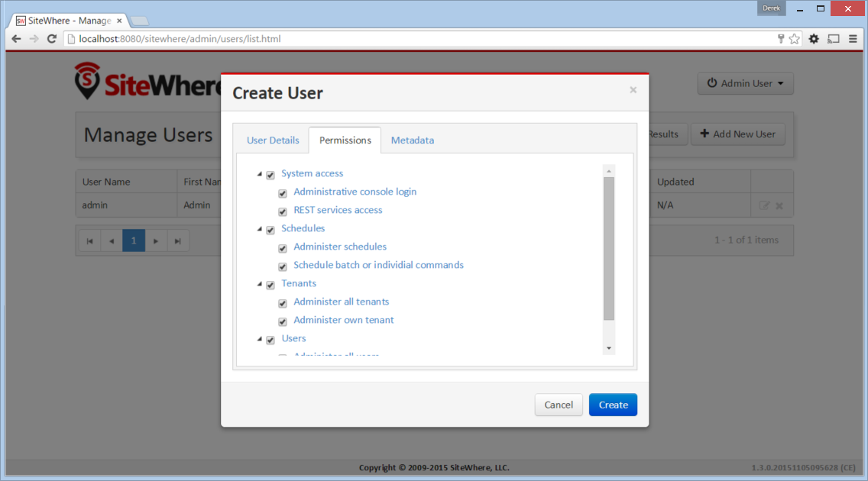Open the gear extension icon
Screen dimensions: 868x481
[x=814, y=39]
